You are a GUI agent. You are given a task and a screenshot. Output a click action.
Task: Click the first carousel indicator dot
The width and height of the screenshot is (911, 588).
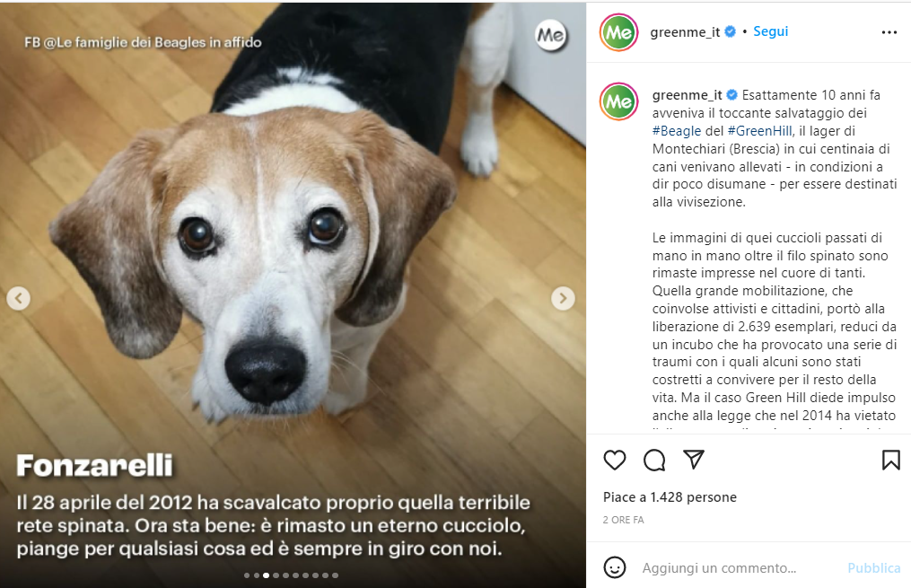pyautogui.click(x=246, y=575)
